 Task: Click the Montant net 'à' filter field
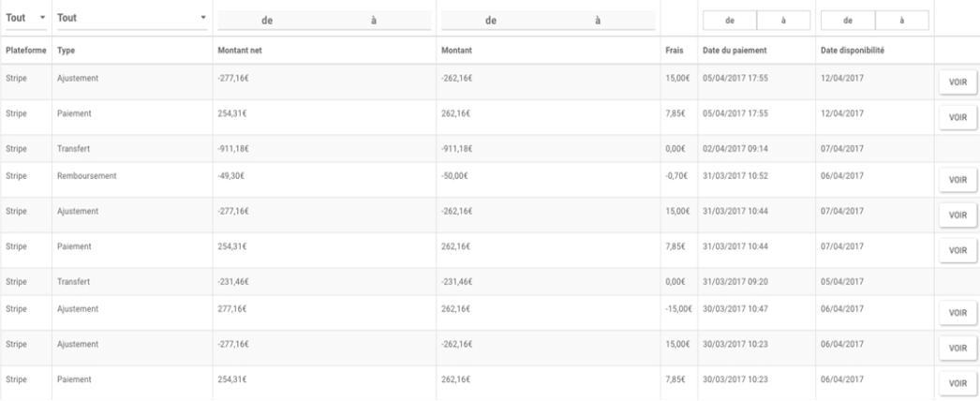(x=374, y=21)
